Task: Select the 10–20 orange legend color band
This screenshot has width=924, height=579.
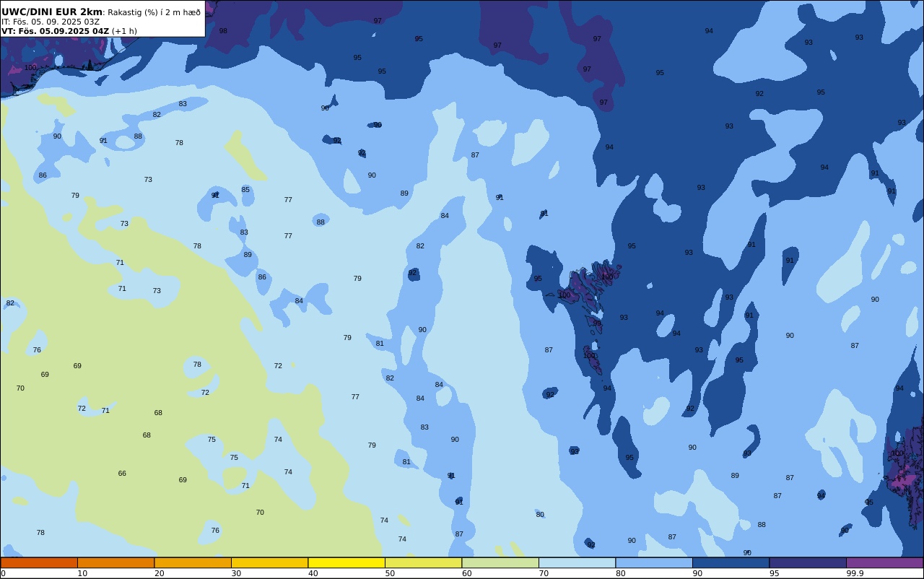Action: click(115, 562)
